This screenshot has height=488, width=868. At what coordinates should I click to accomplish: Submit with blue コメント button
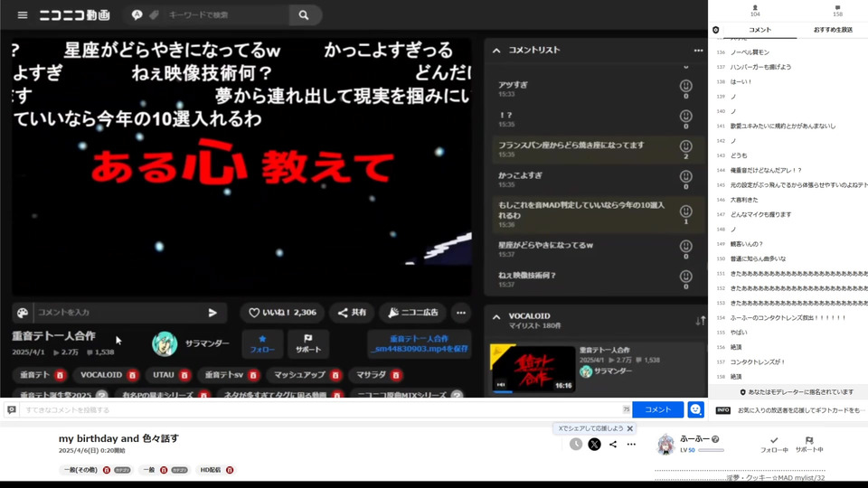(657, 410)
